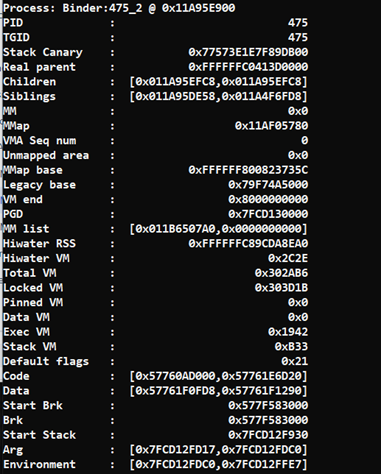Viewport: 381px width, 474px height.
Task: Select the VM end value 0x8000000000
Action: coord(268,199)
